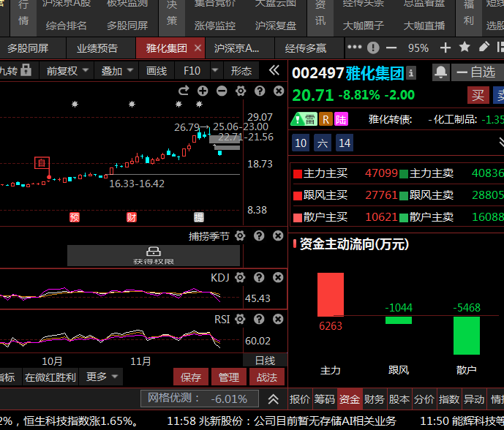Click the red 买 buy button
The width and height of the screenshot is (504, 430).
click(478, 95)
